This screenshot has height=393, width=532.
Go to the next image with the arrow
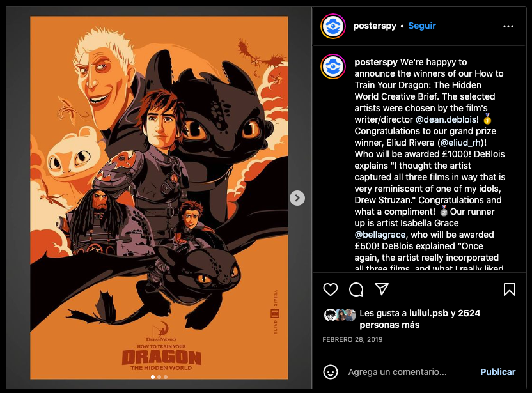[x=297, y=198]
